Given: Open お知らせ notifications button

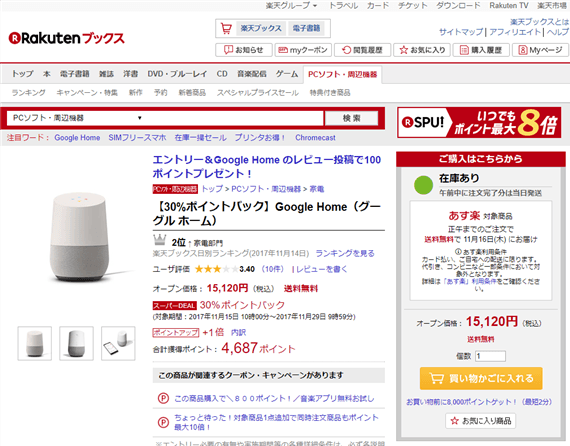Looking at the screenshot, I should 244,50.
